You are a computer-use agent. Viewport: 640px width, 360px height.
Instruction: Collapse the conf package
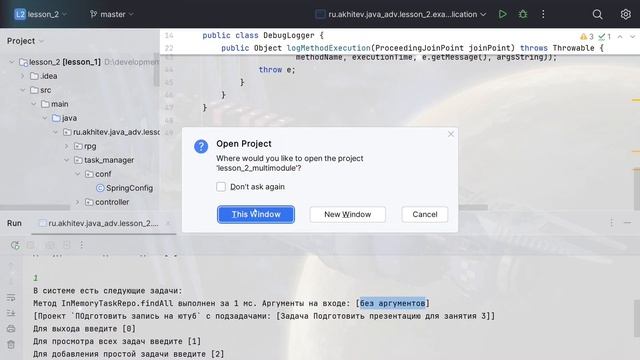pyautogui.click(x=78, y=174)
